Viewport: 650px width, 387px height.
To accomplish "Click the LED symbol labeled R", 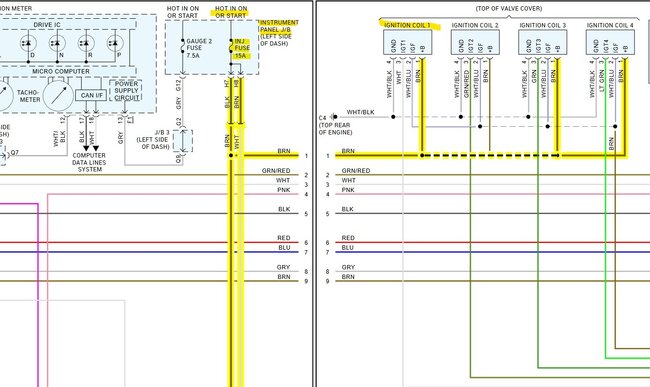I will click(x=86, y=43).
